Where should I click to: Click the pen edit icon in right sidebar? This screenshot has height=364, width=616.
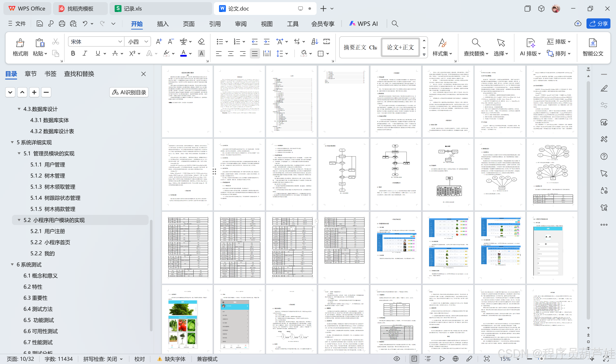pos(604,88)
